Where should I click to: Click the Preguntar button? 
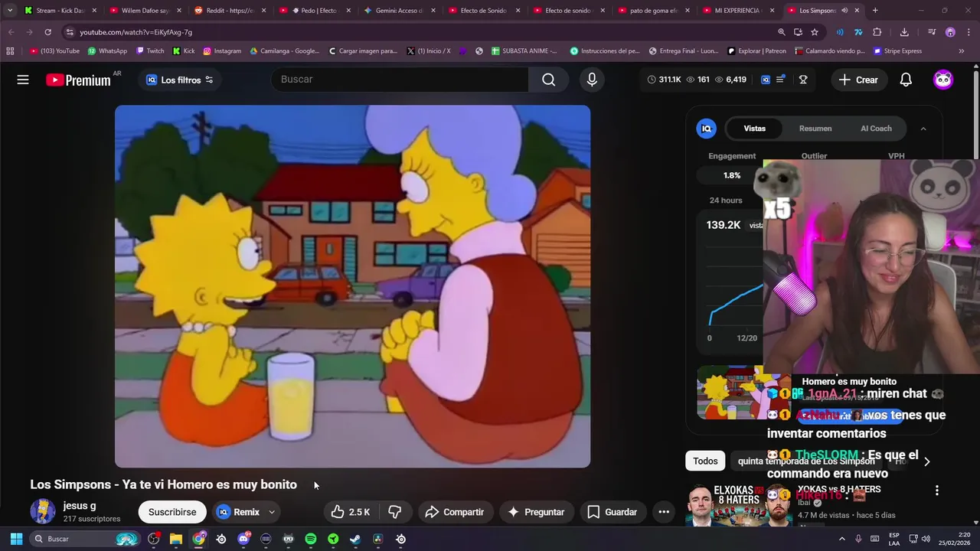point(536,512)
